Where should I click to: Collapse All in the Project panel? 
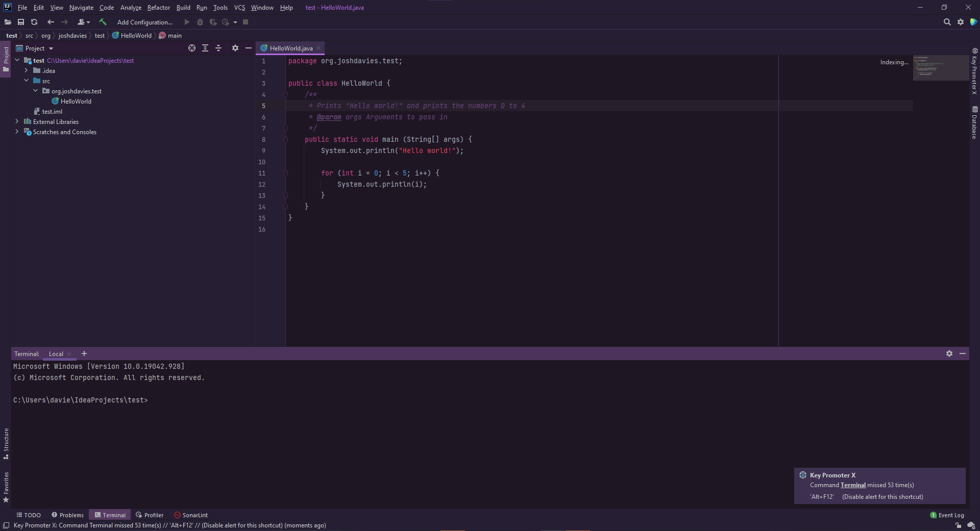coord(218,48)
